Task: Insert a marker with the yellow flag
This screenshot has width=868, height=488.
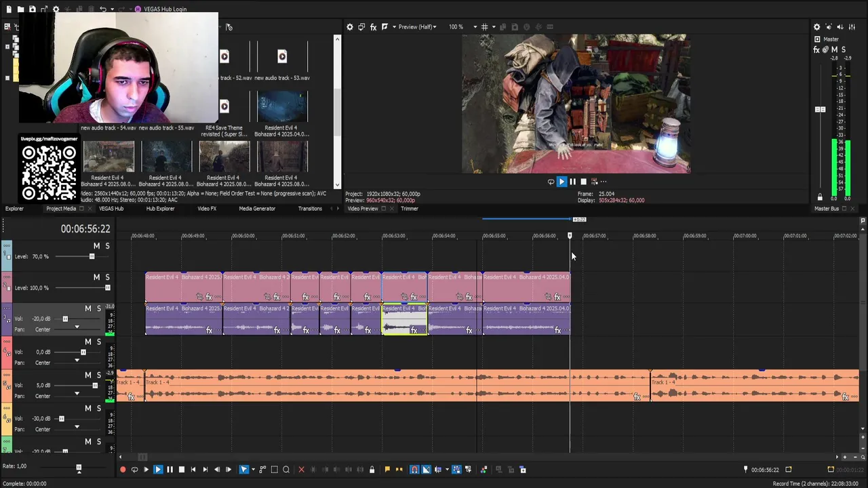Action: [387, 469]
